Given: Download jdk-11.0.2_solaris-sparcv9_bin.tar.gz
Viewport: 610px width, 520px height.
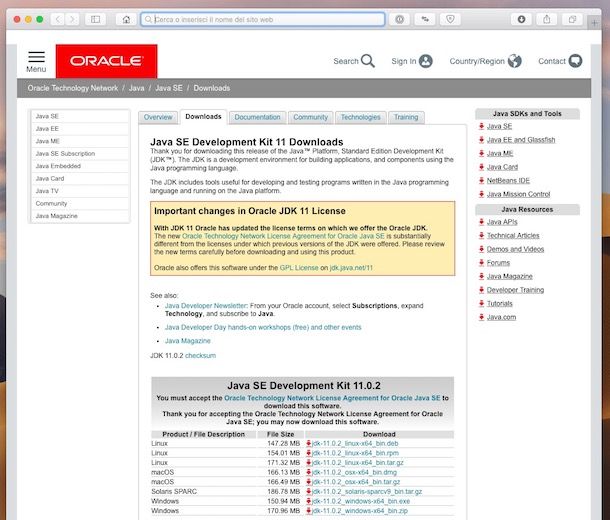Looking at the screenshot, I should 367,492.
